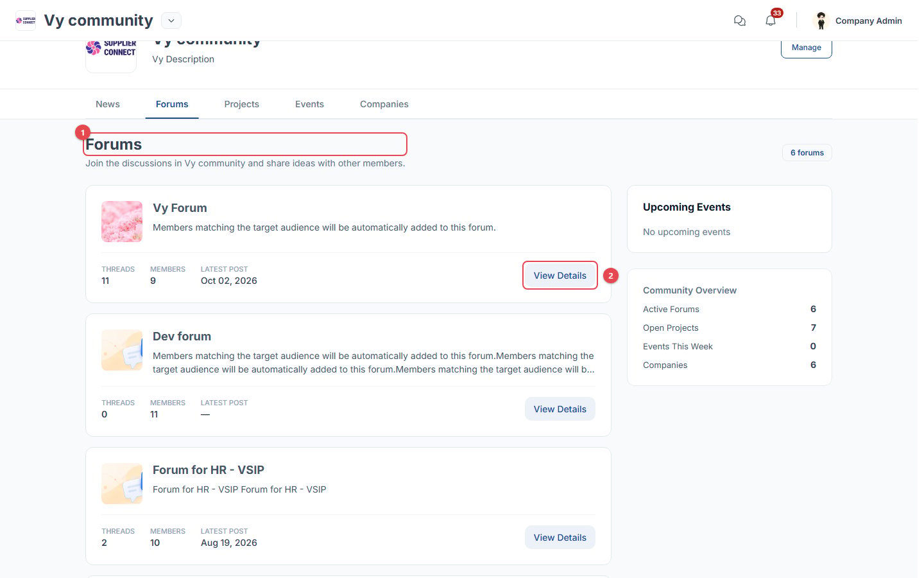Click the Open Projects row label
Image resolution: width=924 pixels, height=578 pixels.
tap(671, 328)
